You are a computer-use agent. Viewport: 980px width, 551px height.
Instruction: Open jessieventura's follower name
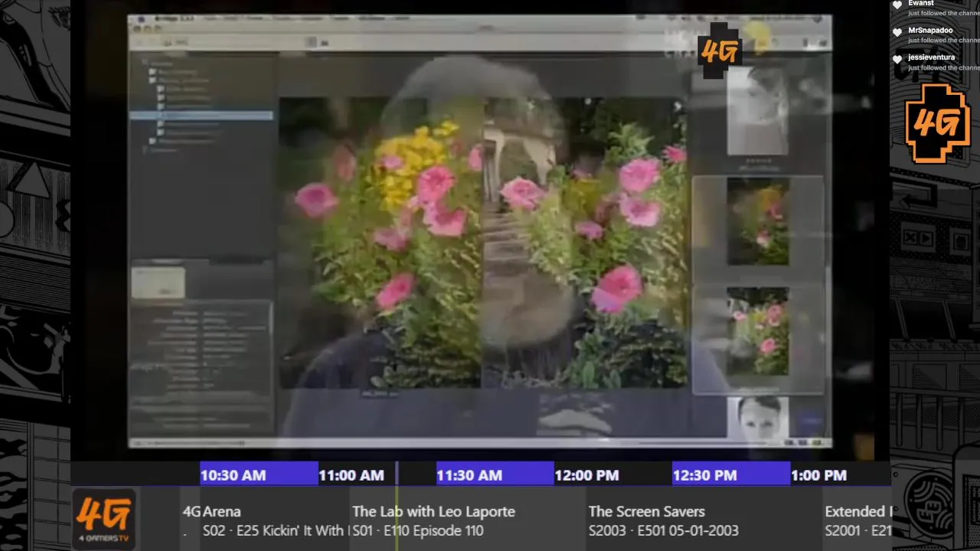click(x=932, y=57)
